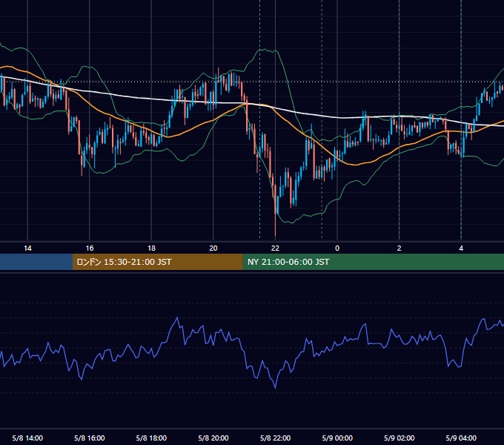
Task: Click the 5/8 18:00 time label
Action: (151, 438)
